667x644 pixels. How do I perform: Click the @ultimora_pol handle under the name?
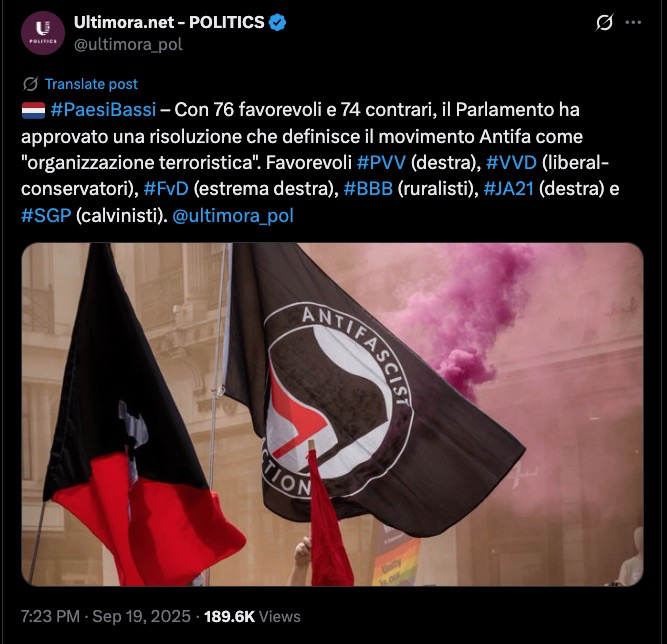128,44
